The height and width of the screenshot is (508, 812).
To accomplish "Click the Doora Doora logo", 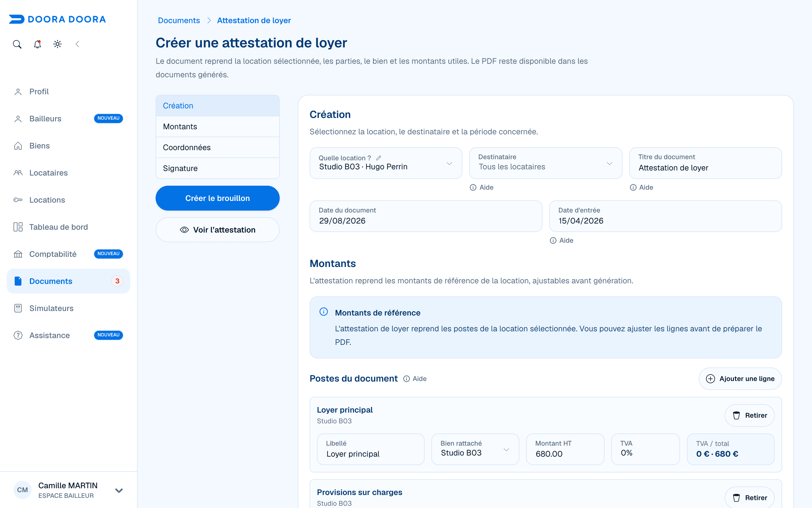I will click(58, 19).
